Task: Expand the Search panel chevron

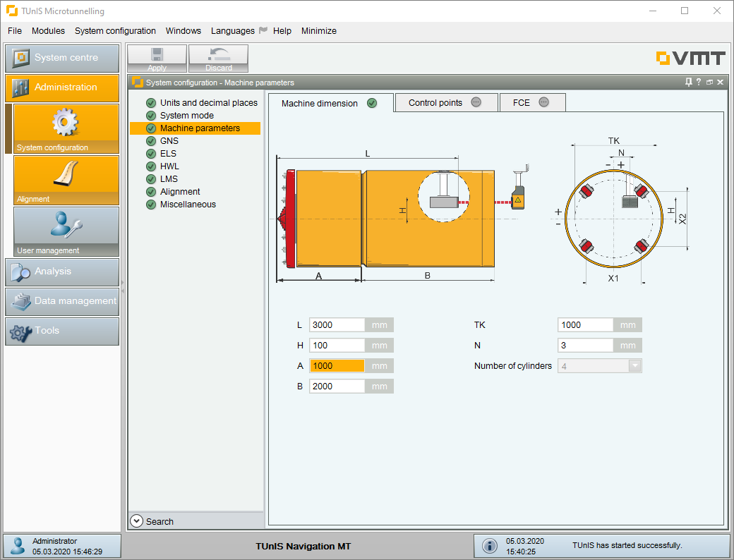Action: pyautogui.click(x=137, y=521)
